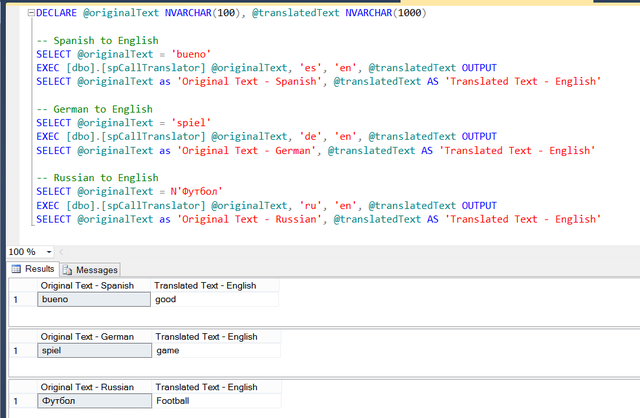
Task: Click 'Original Text - German' column header
Action: tap(94, 337)
